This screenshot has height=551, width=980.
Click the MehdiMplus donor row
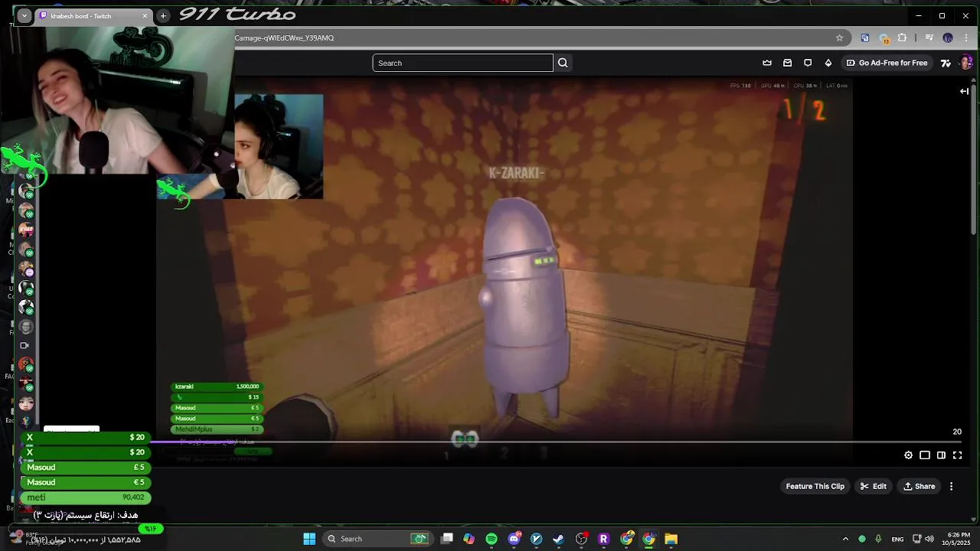[x=217, y=429]
